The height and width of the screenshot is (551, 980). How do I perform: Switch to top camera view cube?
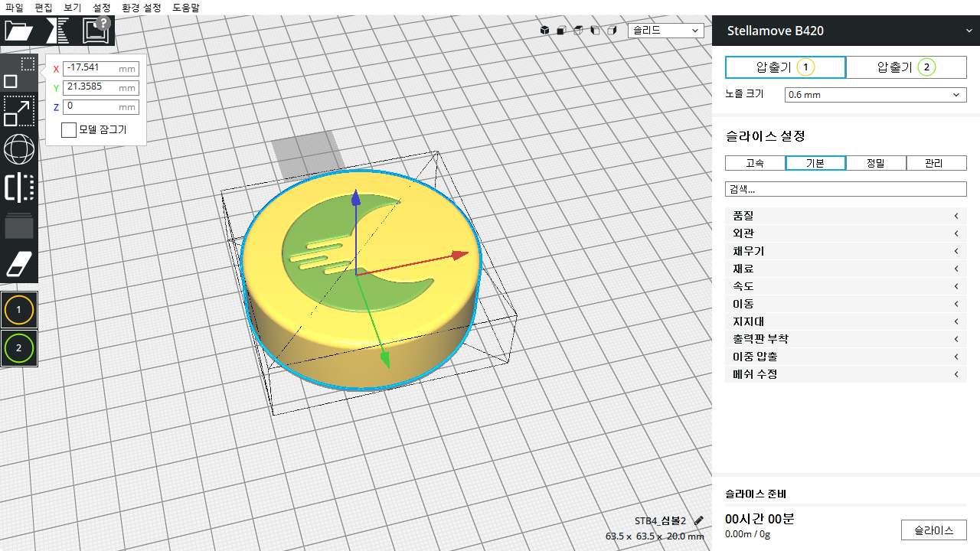pos(578,31)
